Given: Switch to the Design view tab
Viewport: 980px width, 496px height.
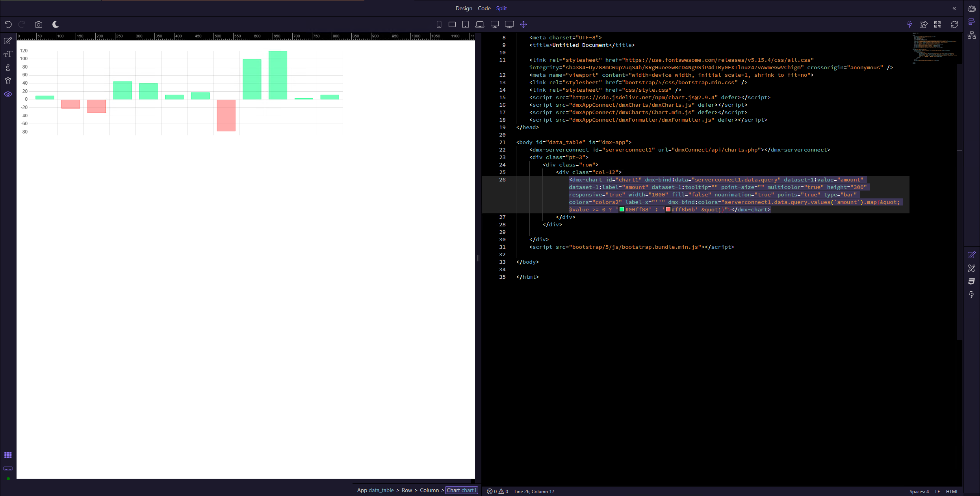Looking at the screenshot, I should [x=464, y=8].
